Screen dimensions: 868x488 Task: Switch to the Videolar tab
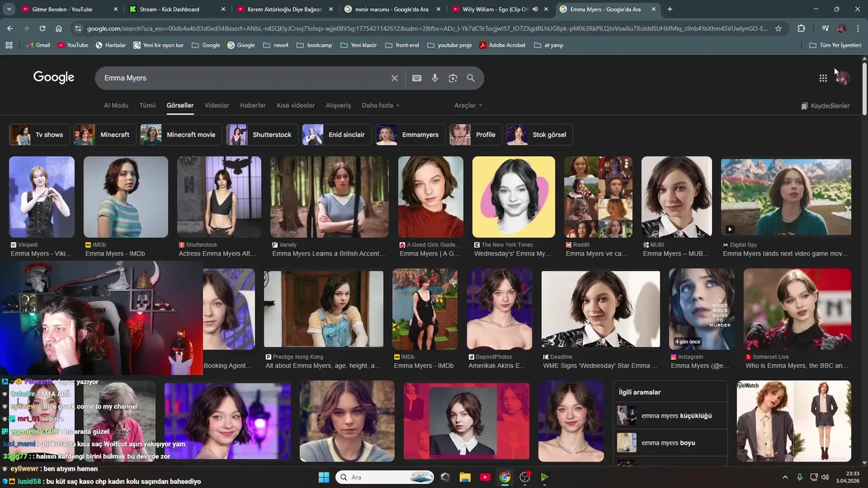pos(217,105)
